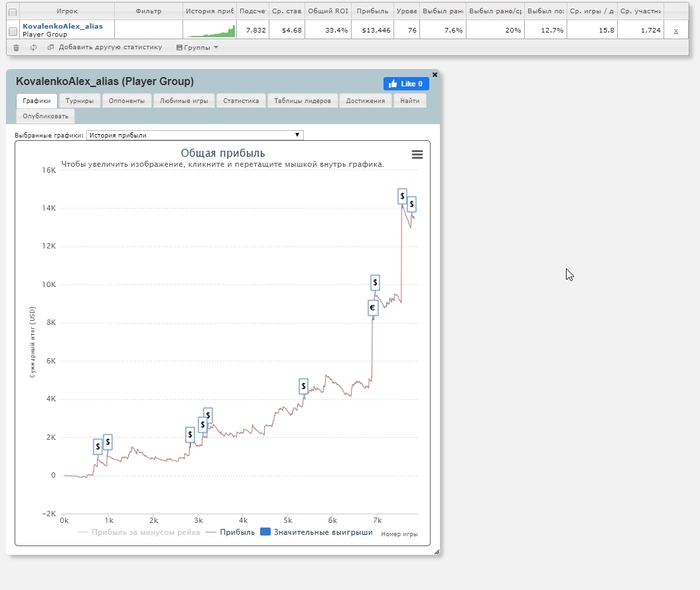Click the $ marker near the 4K profit line

pyautogui.click(x=304, y=386)
